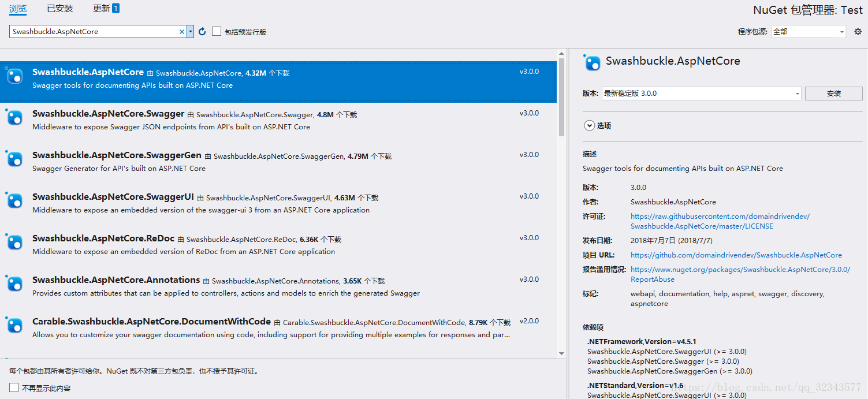Click update count badge on 更新 tab
The image size is (868, 399).
click(116, 8)
